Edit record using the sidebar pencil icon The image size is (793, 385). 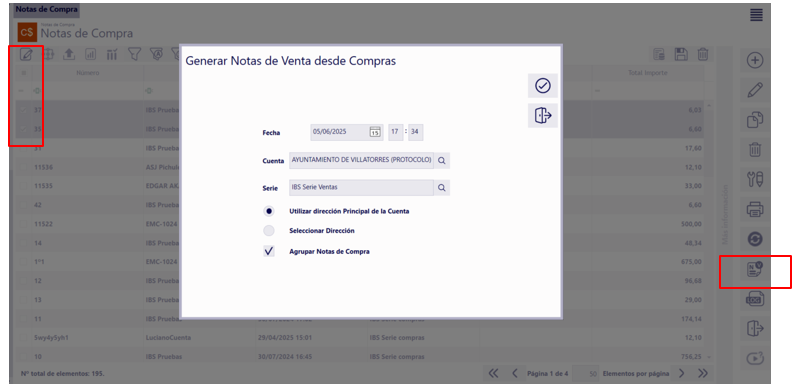(755, 91)
